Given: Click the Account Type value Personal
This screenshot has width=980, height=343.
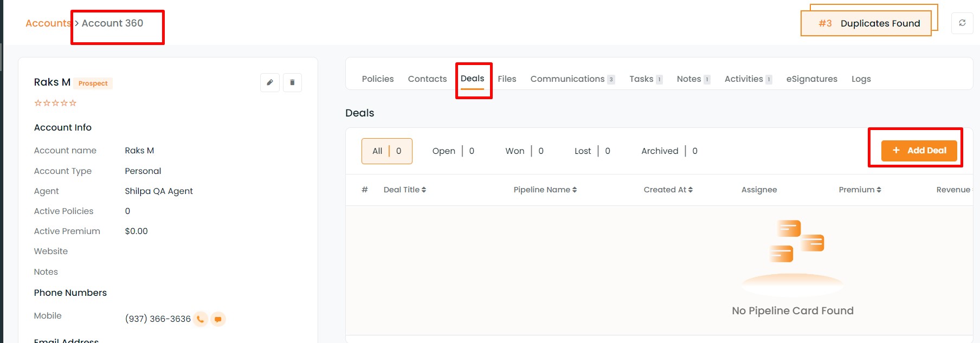Looking at the screenshot, I should coord(143,171).
